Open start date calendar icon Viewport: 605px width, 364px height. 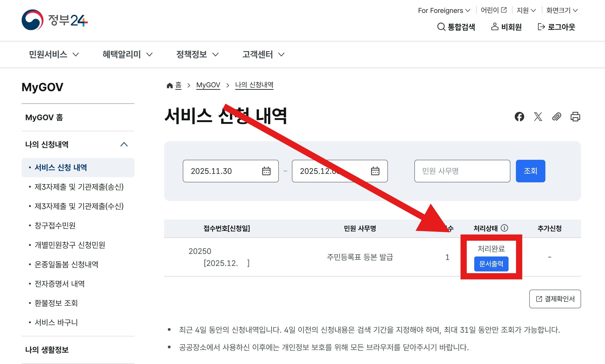click(x=266, y=171)
